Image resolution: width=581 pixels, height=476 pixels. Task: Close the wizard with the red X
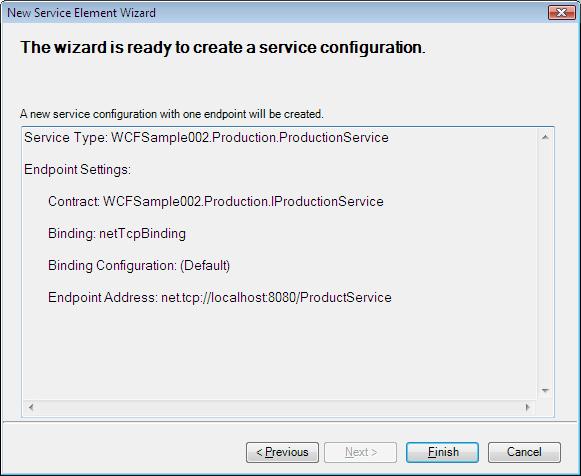561,13
